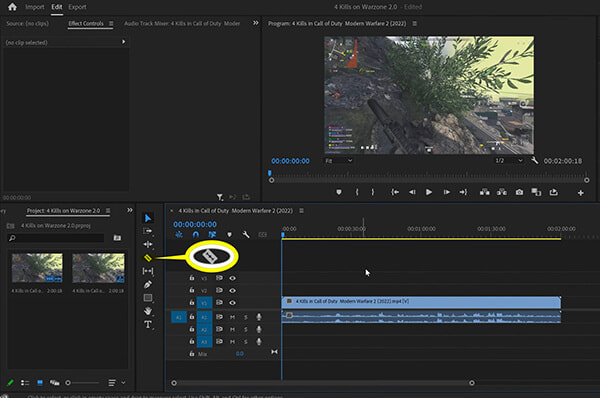The width and height of the screenshot is (600, 398).
Task: Open sort icons chevron in Project panel
Action: tap(123, 382)
